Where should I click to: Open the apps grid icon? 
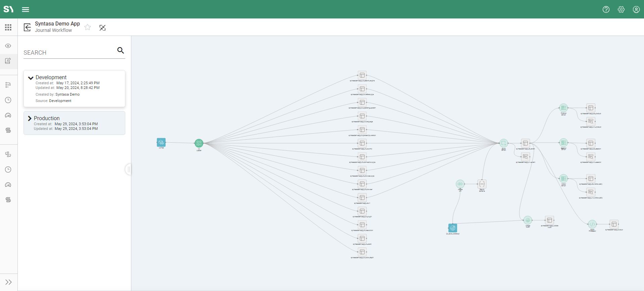pyautogui.click(x=8, y=27)
